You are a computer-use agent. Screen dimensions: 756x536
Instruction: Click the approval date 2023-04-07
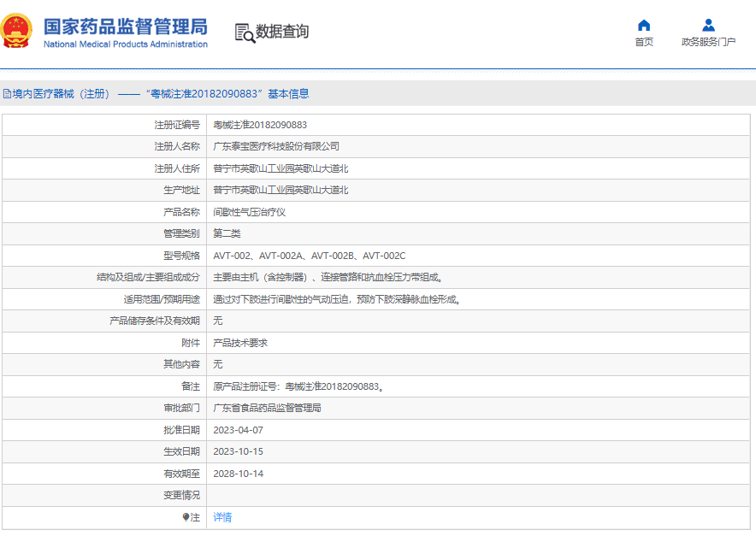[238, 430]
